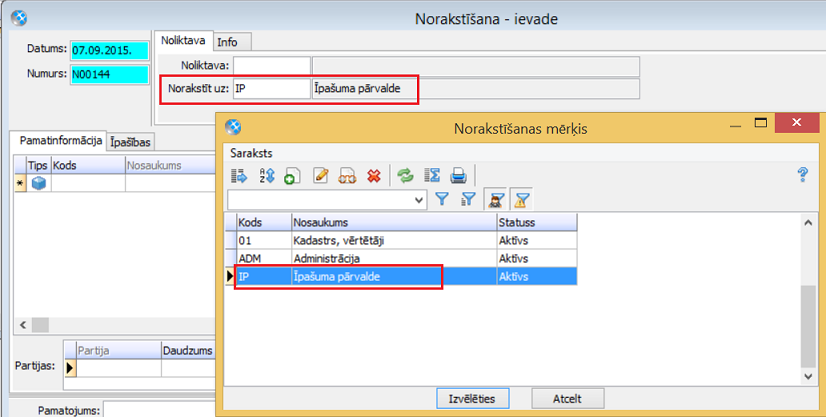
Task: Switch to the Īpašības tab
Action: [131, 142]
